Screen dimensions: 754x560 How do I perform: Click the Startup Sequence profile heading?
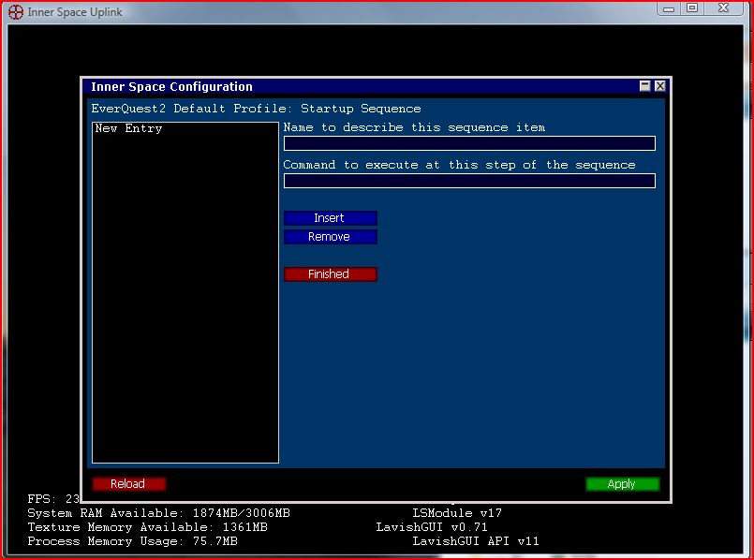coord(256,109)
